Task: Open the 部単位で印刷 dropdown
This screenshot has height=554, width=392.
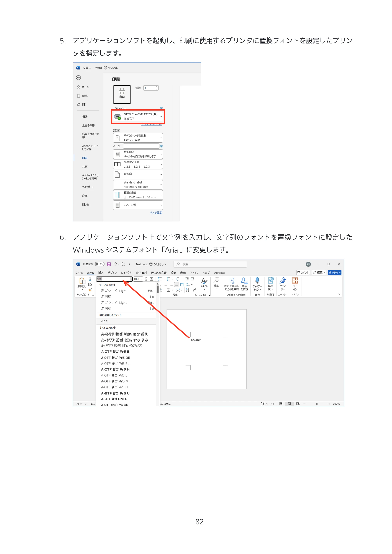Action: click(x=138, y=164)
